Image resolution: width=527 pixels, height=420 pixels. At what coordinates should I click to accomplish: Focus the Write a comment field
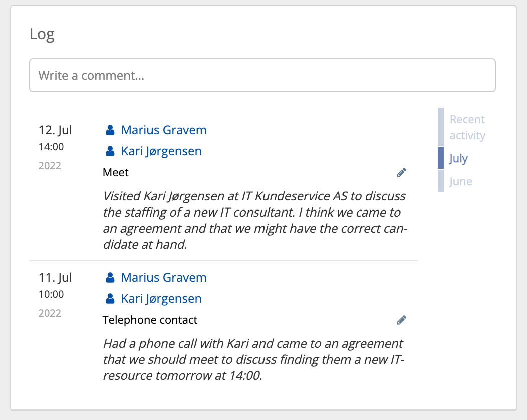[x=262, y=76]
